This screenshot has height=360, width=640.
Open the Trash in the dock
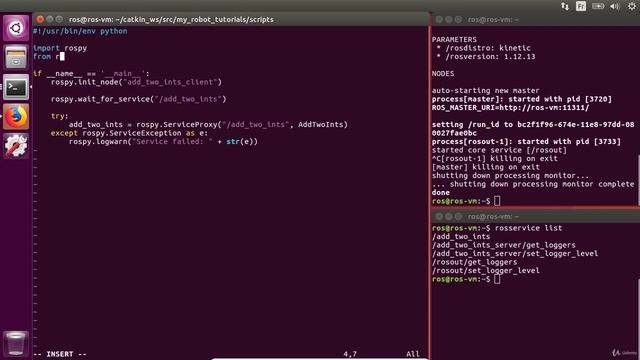pos(16,343)
